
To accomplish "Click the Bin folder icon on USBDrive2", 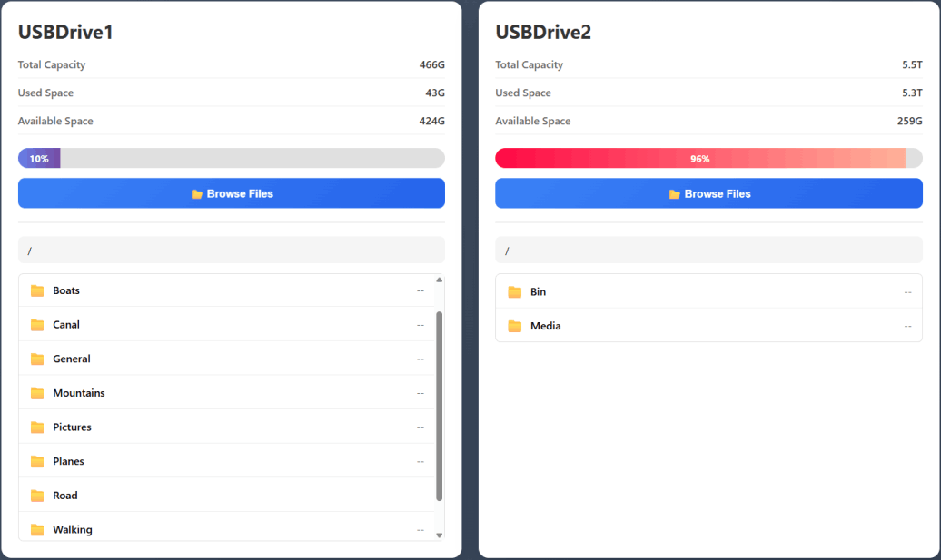I will pyautogui.click(x=515, y=292).
